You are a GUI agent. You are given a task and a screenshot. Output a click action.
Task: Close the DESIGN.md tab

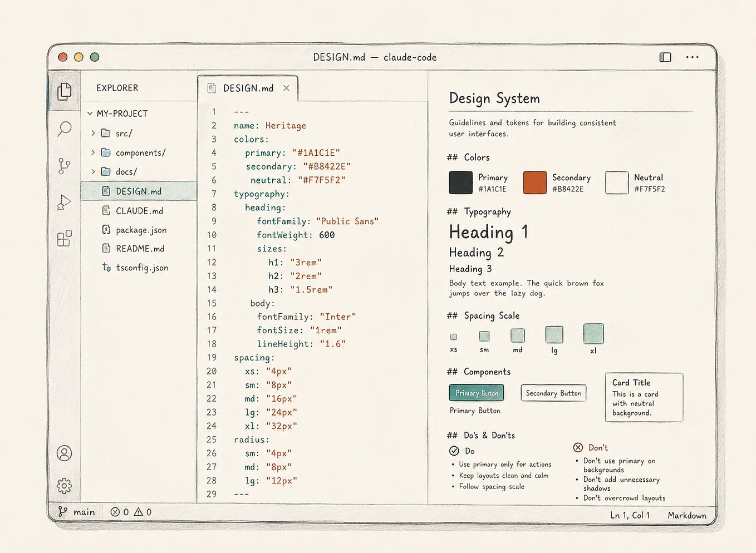286,88
